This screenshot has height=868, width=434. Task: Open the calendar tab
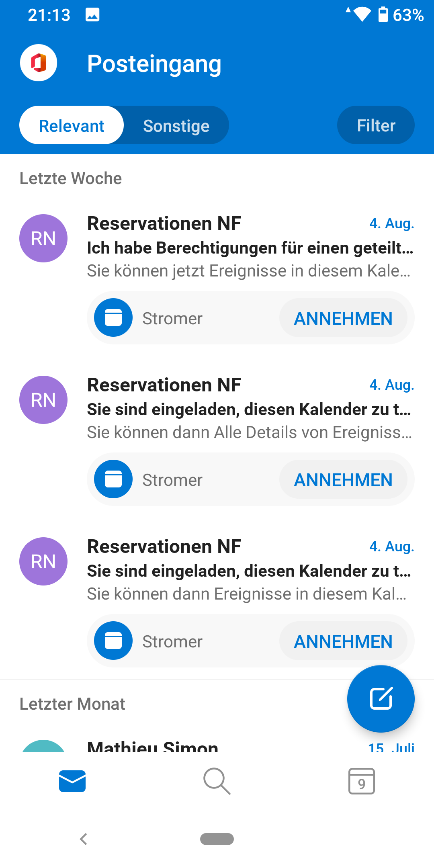tap(361, 781)
